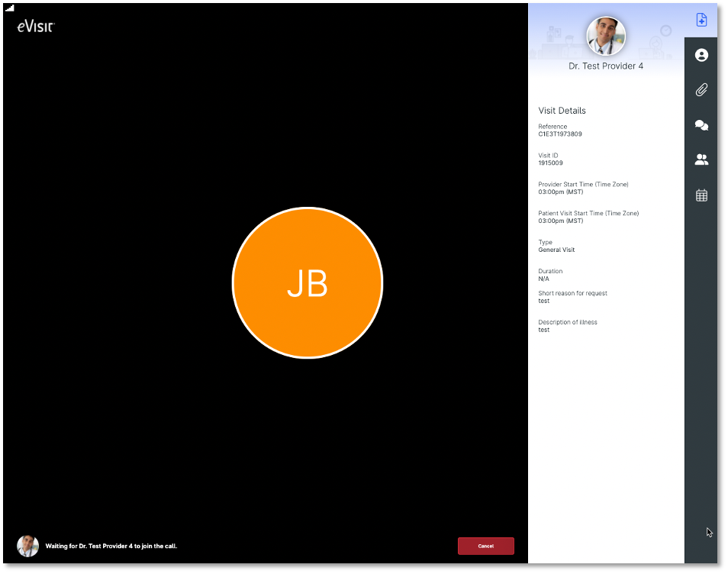
Task: Click the JB avatar circle
Action: (308, 283)
